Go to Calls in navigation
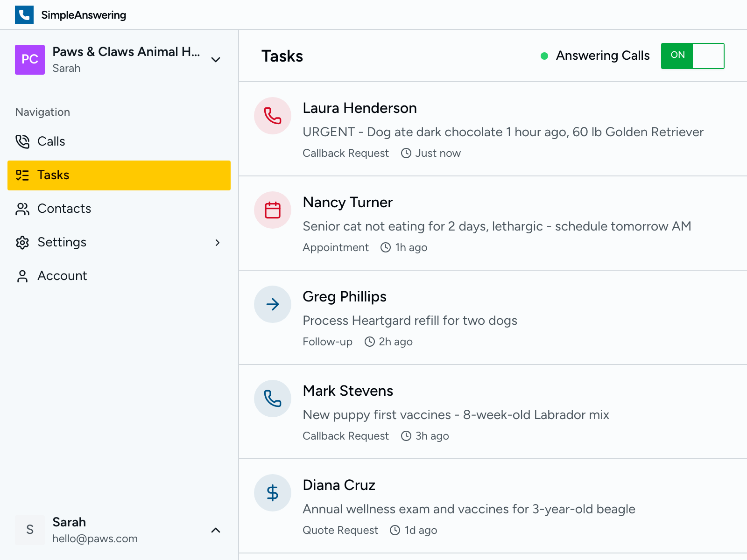747x560 pixels. [x=51, y=141]
